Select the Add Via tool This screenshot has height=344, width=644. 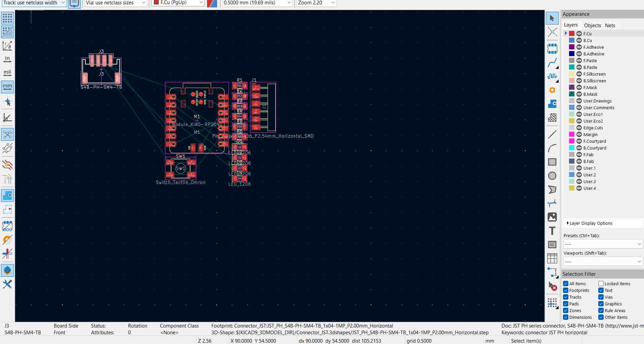552,90
